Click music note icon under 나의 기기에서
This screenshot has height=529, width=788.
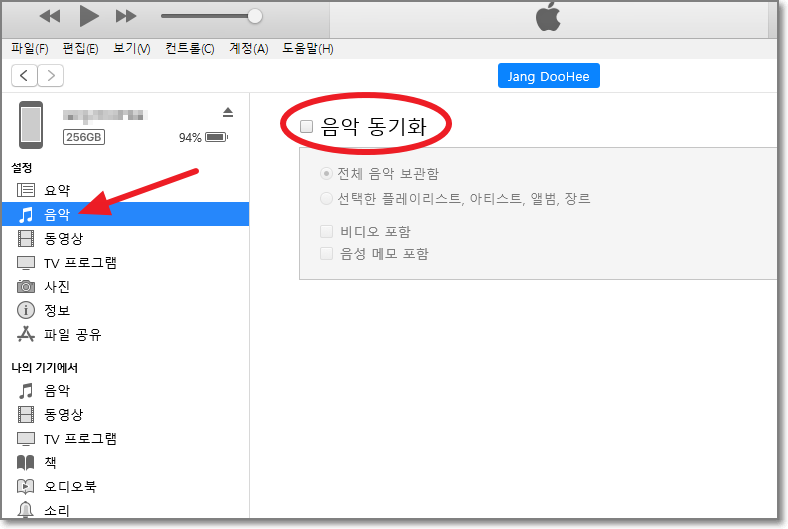point(26,390)
